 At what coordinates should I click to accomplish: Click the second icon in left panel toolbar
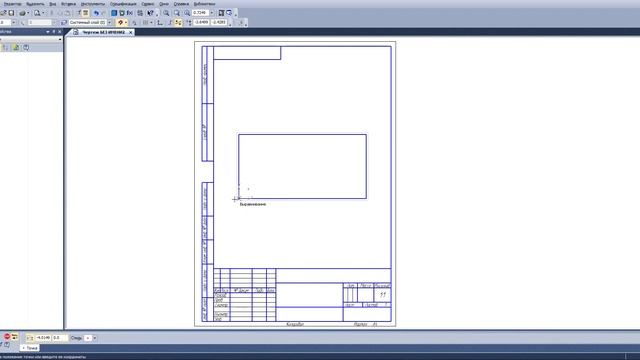(16, 47)
